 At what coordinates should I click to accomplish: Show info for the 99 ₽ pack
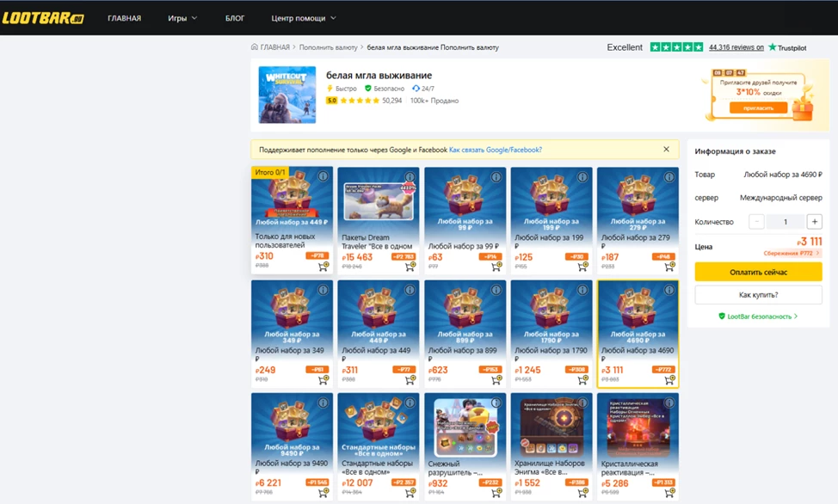point(496,177)
